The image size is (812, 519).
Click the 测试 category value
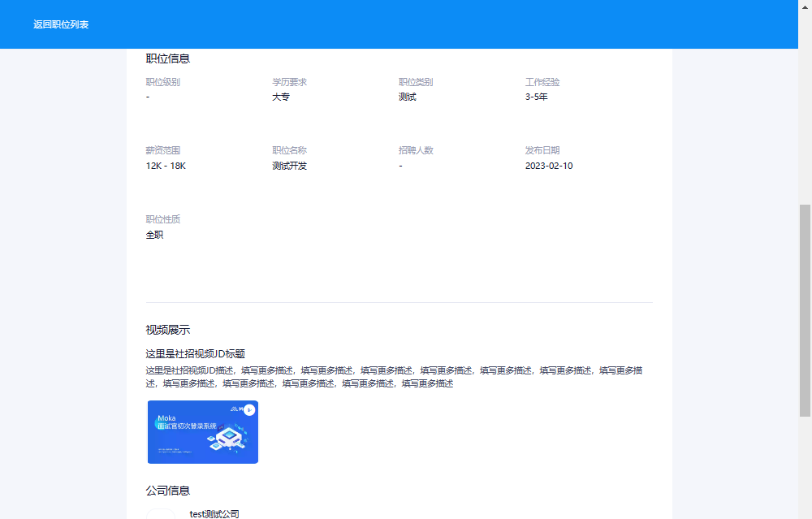click(x=407, y=97)
